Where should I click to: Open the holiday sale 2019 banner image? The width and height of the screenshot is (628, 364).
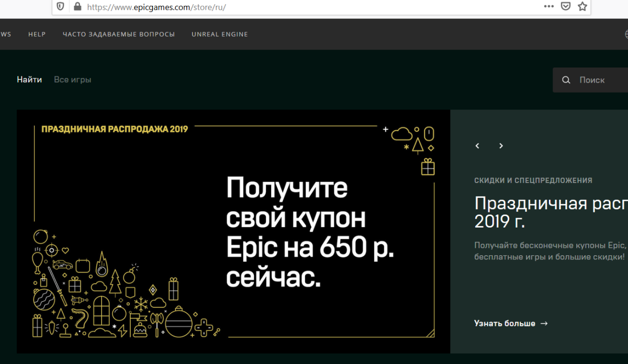(233, 231)
